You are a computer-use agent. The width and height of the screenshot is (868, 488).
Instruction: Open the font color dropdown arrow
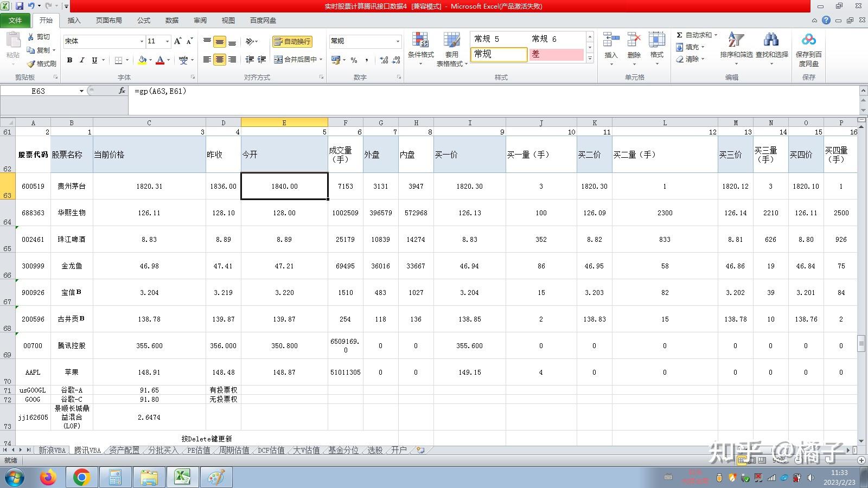[168, 60]
